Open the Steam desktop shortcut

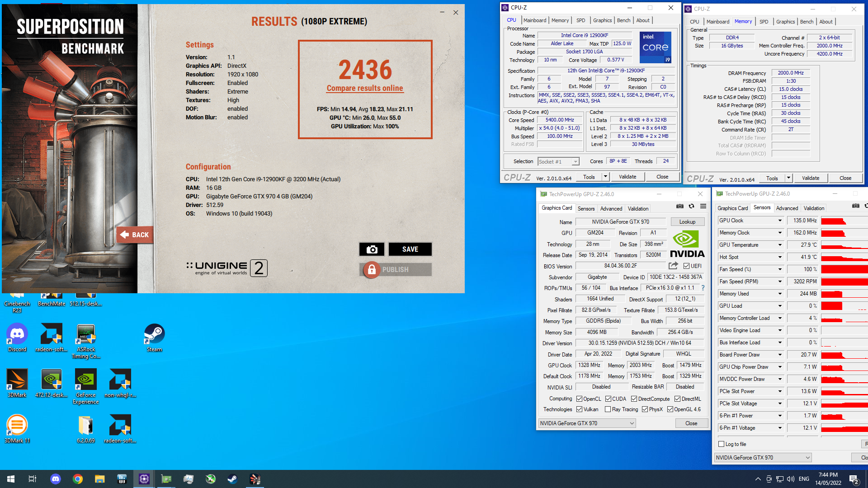tap(154, 338)
